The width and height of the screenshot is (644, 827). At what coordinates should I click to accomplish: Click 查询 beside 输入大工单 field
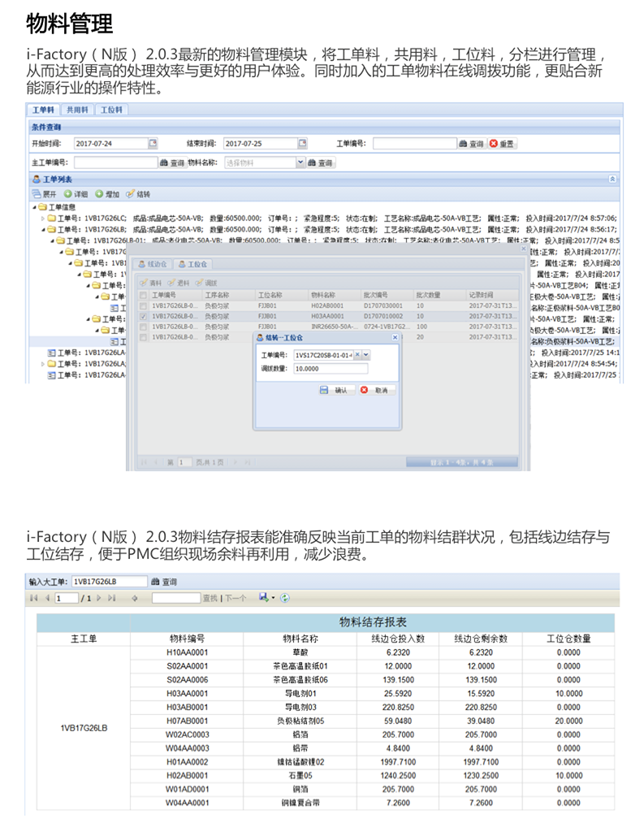[x=164, y=582]
